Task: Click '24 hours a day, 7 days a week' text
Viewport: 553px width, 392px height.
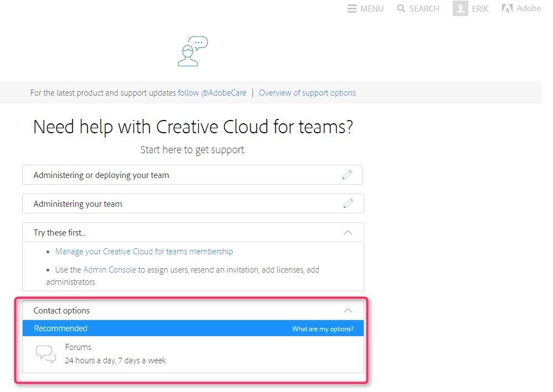Action: pyautogui.click(x=115, y=360)
